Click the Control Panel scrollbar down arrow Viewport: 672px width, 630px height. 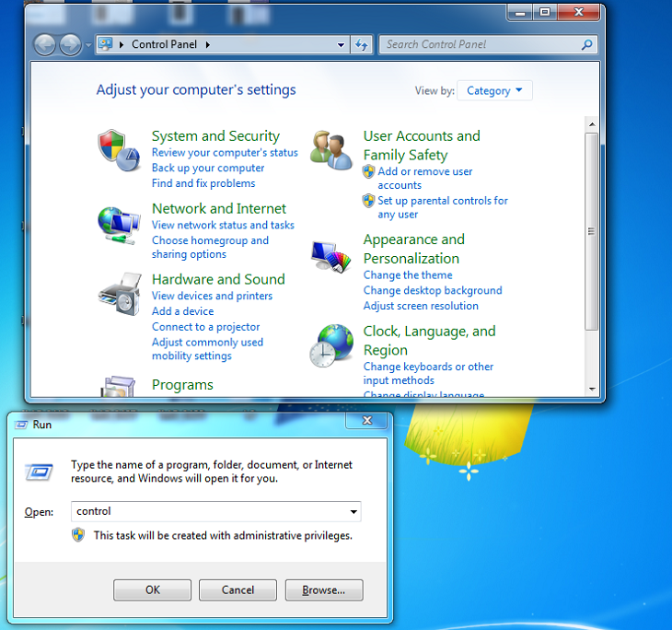pyautogui.click(x=592, y=389)
